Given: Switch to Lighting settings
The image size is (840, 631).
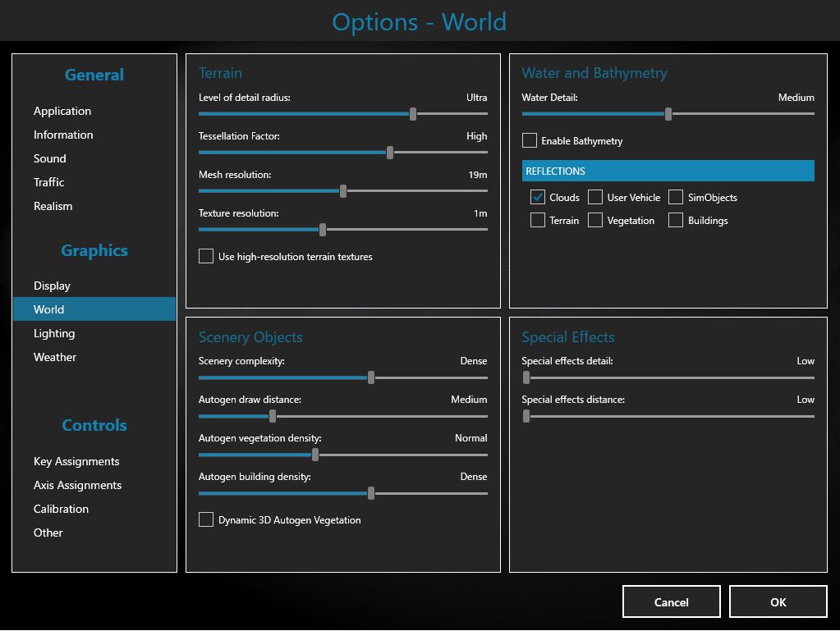Looking at the screenshot, I should click(x=54, y=333).
